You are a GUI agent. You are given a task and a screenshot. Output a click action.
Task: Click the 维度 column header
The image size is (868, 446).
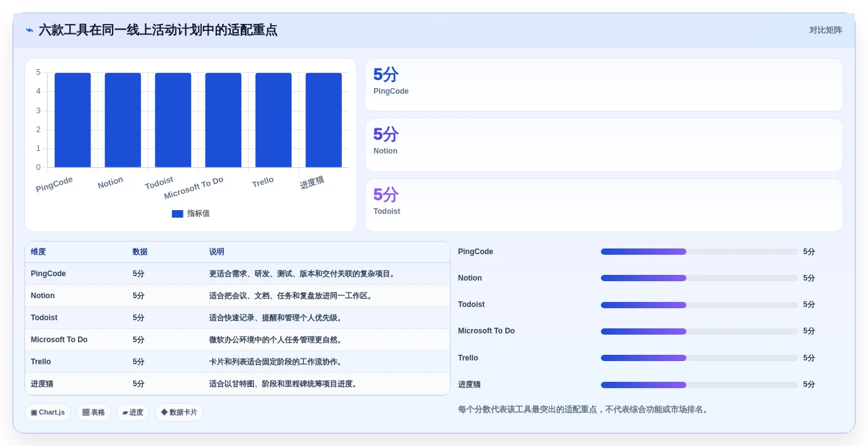pos(38,252)
